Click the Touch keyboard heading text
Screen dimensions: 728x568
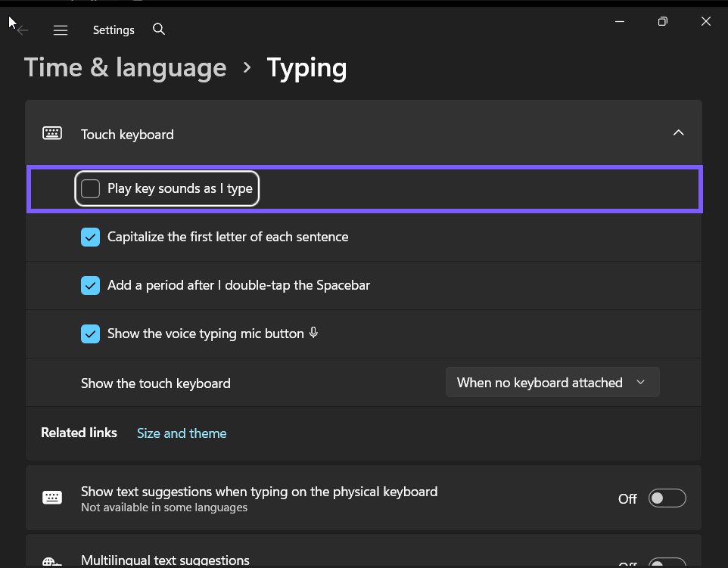coord(127,135)
